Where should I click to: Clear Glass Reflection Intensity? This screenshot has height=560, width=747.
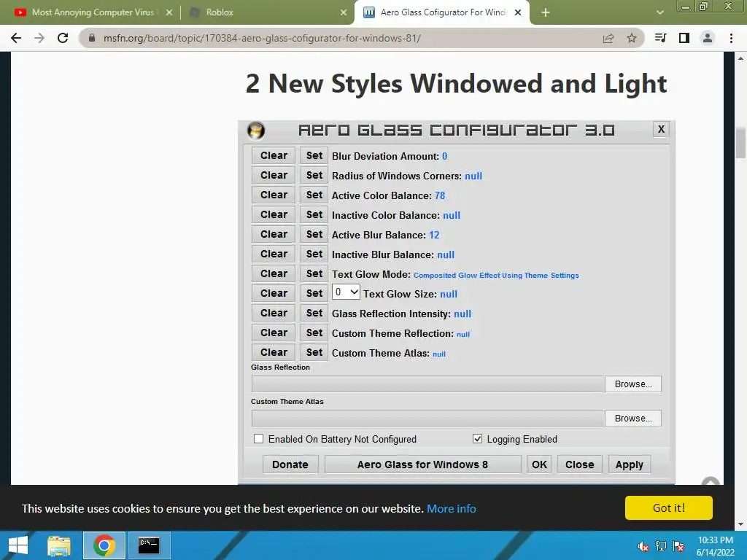point(274,313)
